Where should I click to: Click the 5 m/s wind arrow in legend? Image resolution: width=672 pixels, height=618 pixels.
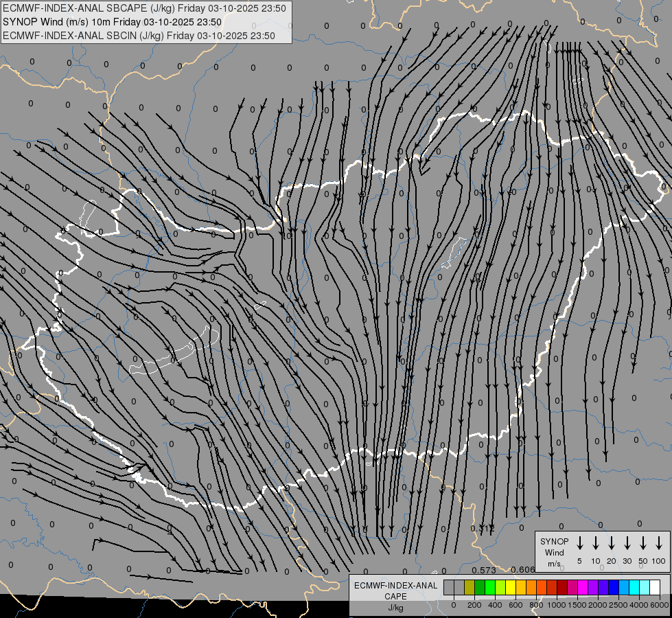click(579, 542)
